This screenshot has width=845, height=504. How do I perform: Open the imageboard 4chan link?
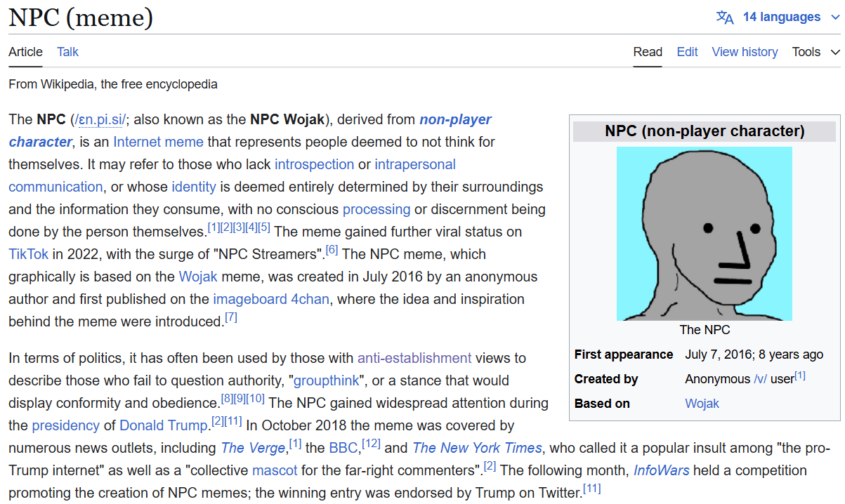(x=270, y=299)
